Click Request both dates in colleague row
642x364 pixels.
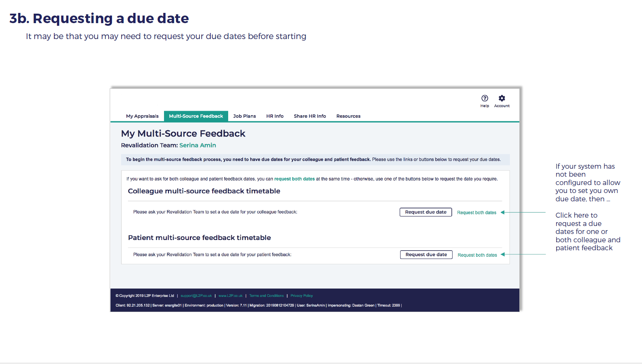476,213
